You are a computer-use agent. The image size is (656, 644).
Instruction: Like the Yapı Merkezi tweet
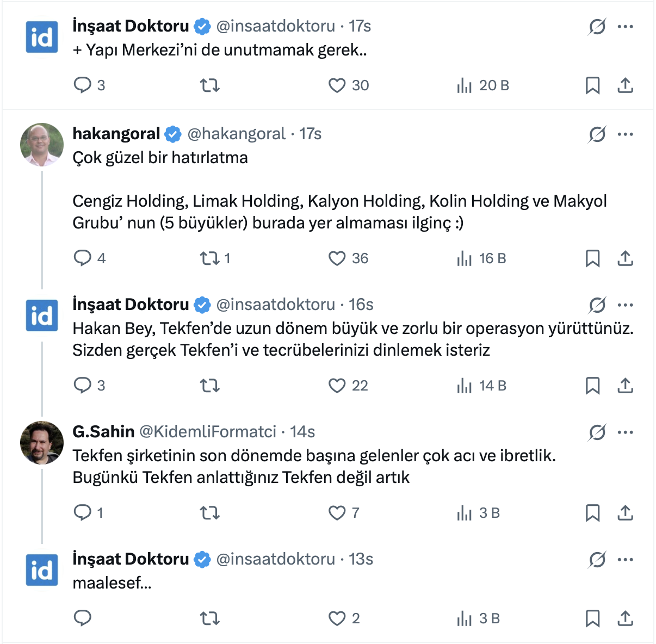pyautogui.click(x=337, y=85)
